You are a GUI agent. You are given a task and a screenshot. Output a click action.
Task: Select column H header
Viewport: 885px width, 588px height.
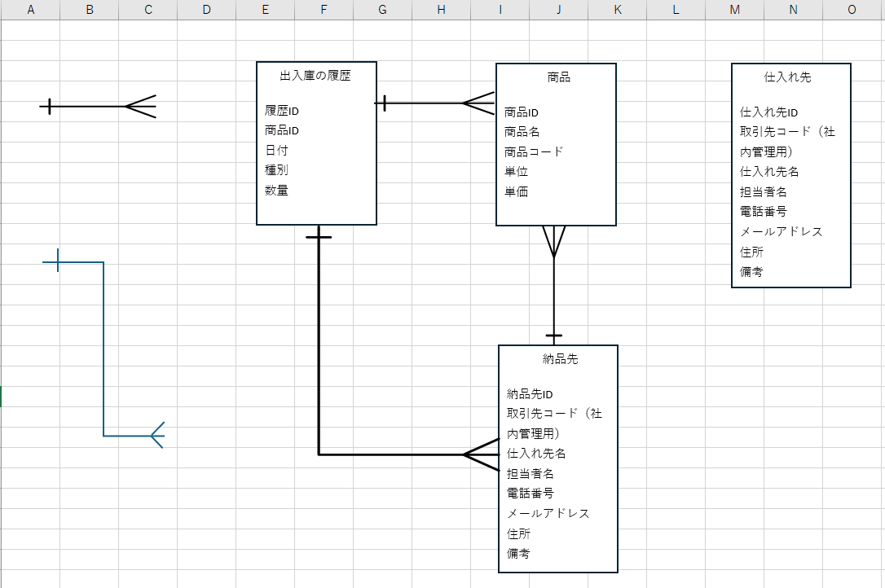[x=442, y=10]
